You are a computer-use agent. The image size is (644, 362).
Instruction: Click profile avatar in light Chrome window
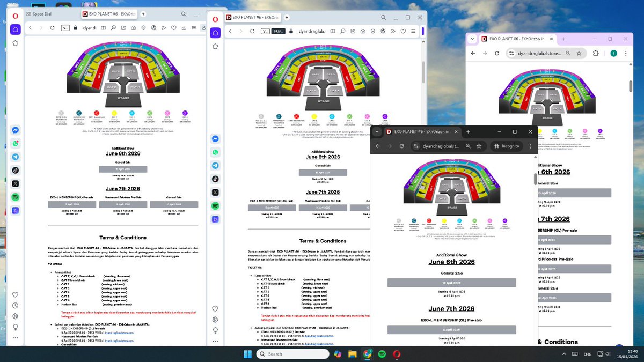click(x=613, y=53)
